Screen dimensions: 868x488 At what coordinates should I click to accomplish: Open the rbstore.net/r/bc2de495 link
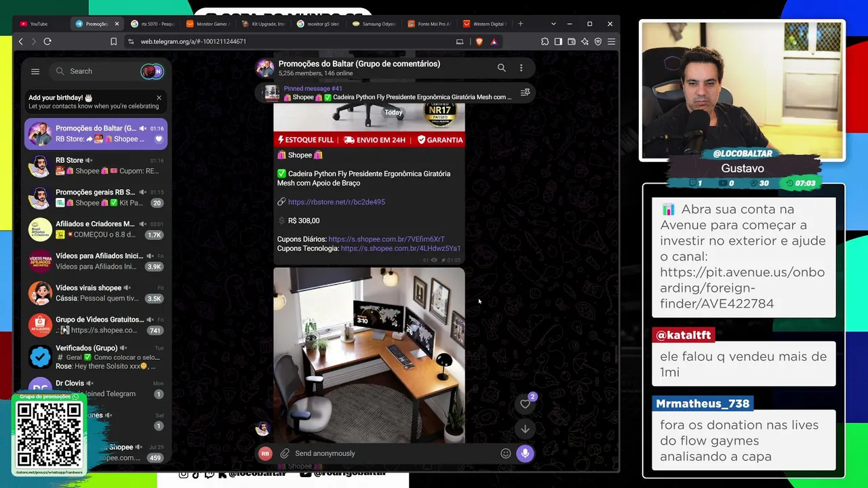336,202
